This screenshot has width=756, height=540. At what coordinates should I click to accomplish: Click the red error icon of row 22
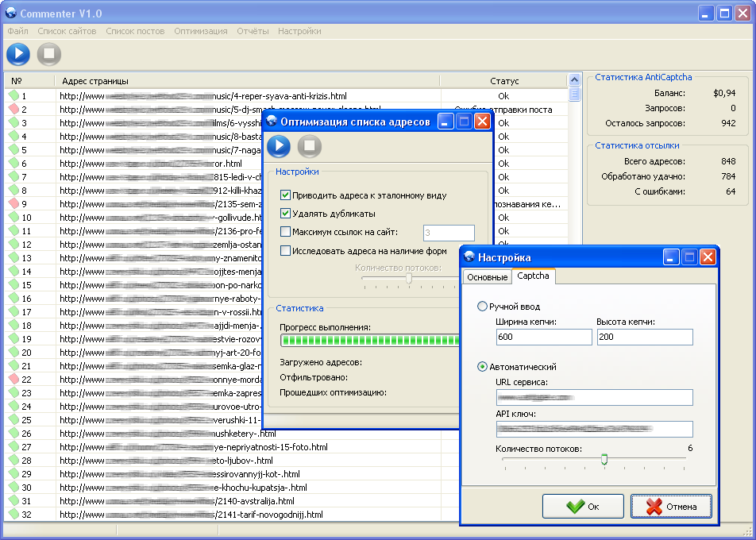click(13, 380)
